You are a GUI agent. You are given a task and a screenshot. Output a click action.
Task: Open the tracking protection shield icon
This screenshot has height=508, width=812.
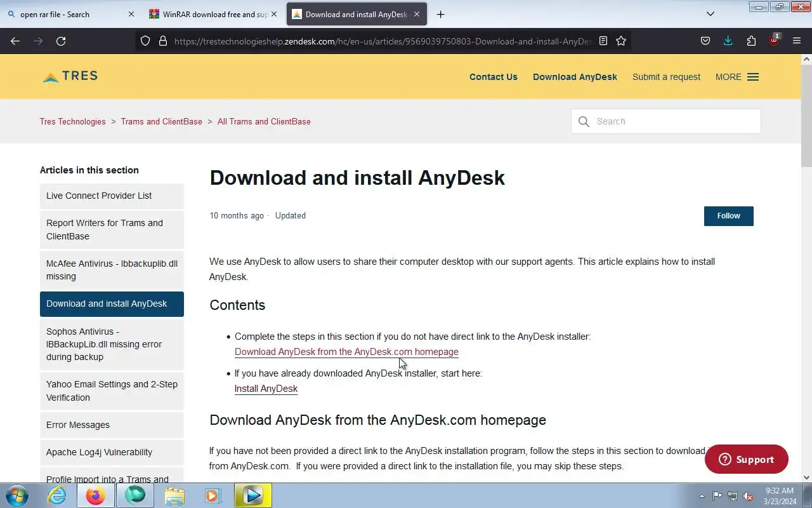(145, 41)
